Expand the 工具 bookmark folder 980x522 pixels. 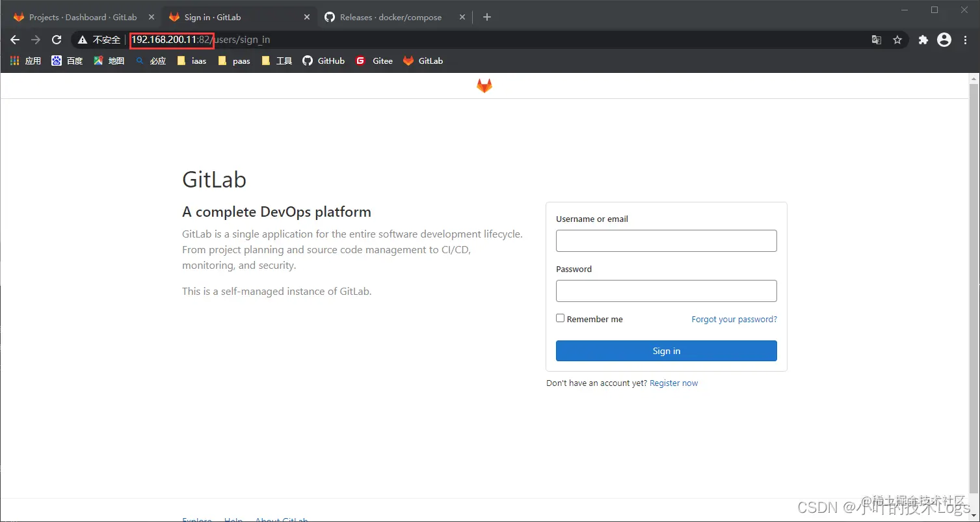point(276,61)
